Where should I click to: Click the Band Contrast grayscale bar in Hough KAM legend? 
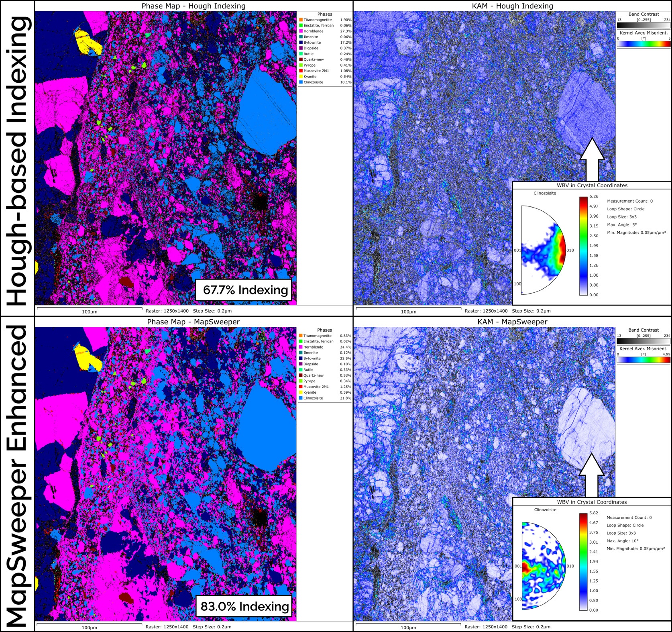[x=643, y=25]
